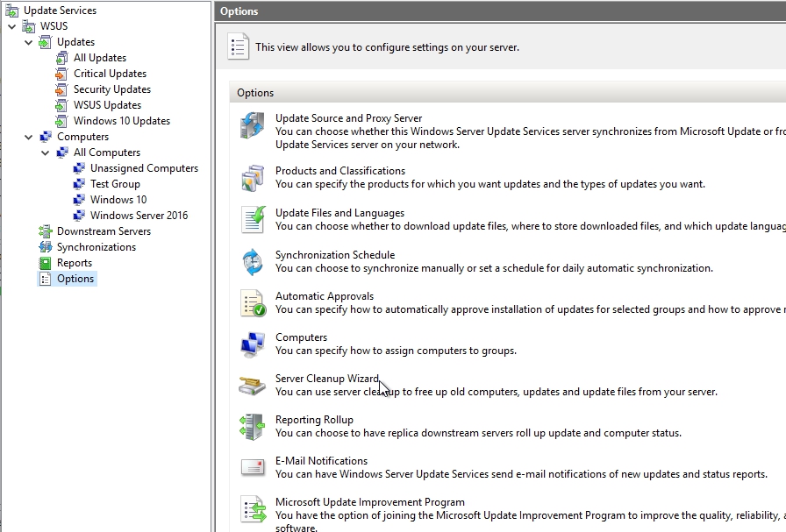Click the Synchronization Schedule icon
This screenshot has width=786, height=532.
click(252, 262)
